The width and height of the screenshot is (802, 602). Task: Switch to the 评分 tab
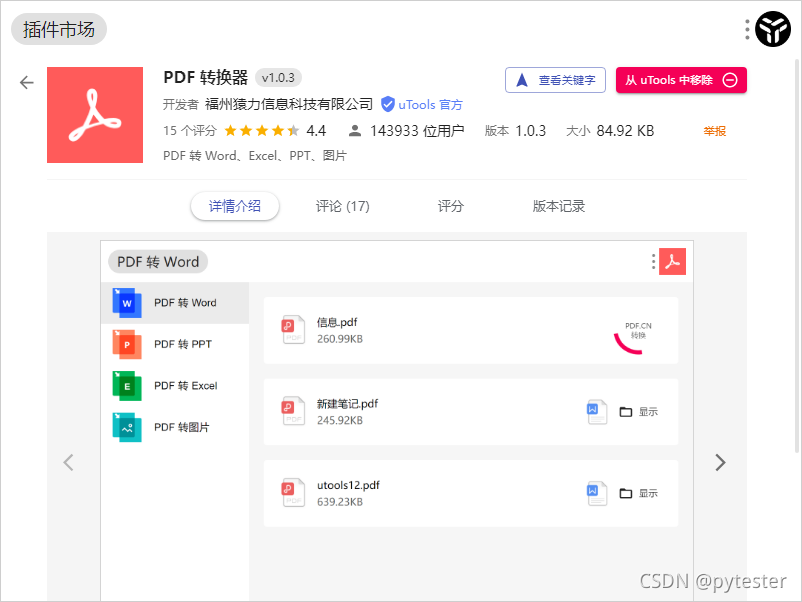(450, 206)
